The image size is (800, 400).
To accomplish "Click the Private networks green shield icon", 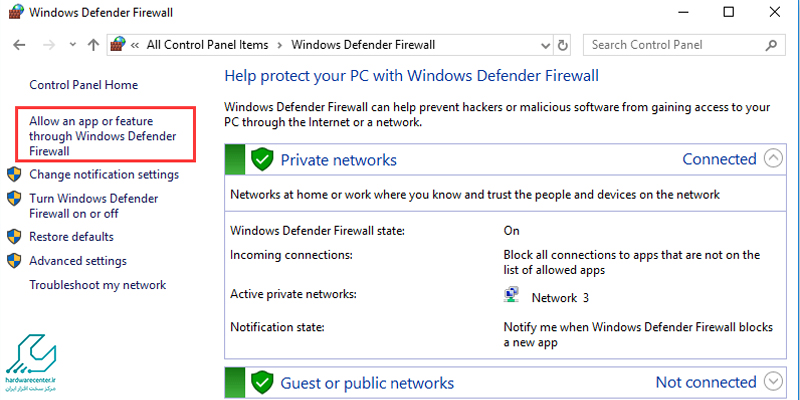I will coord(262,160).
